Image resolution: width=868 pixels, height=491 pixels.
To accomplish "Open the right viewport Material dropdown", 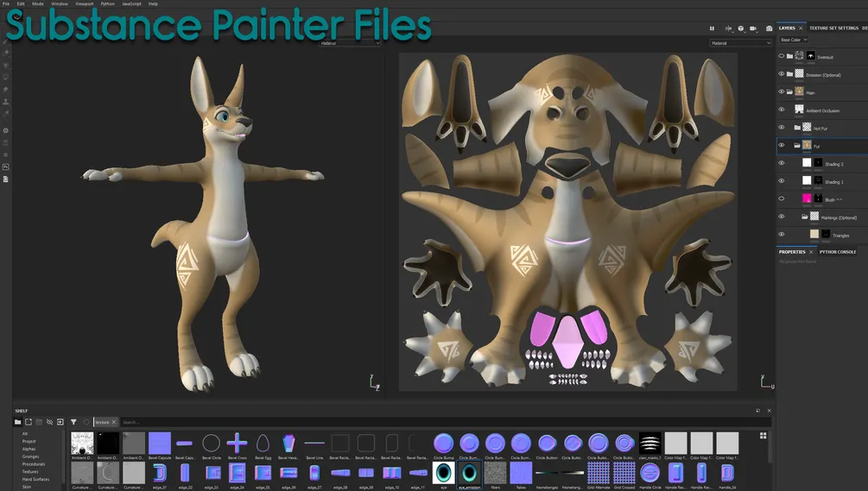I will pos(741,43).
